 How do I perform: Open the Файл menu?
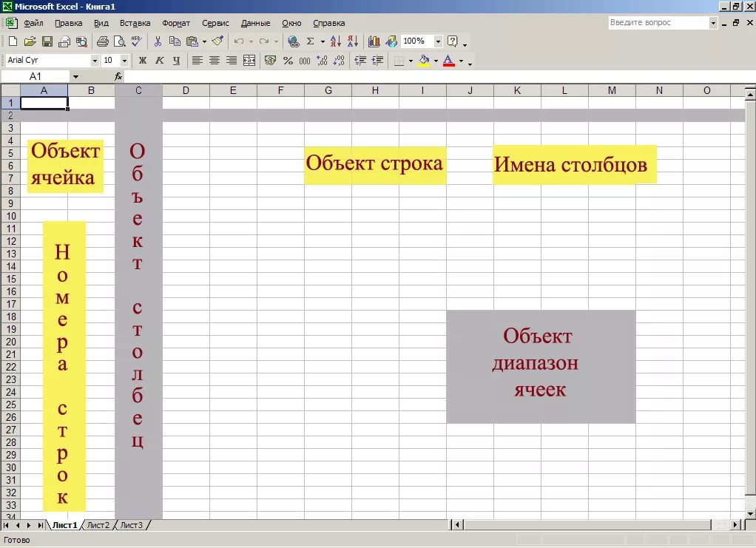[x=33, y=23]
